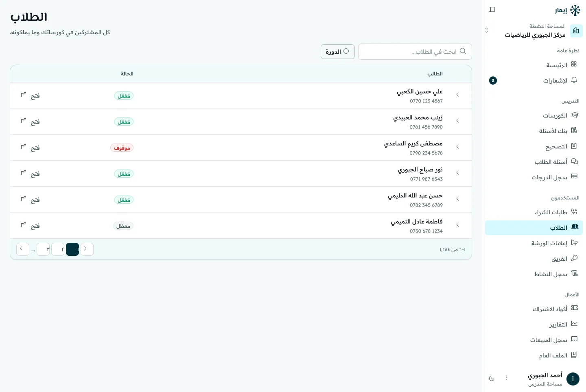Viewport: 586px width, 392px height.
Task: Open the user options three-dot menu
Action: pos(507,378)
